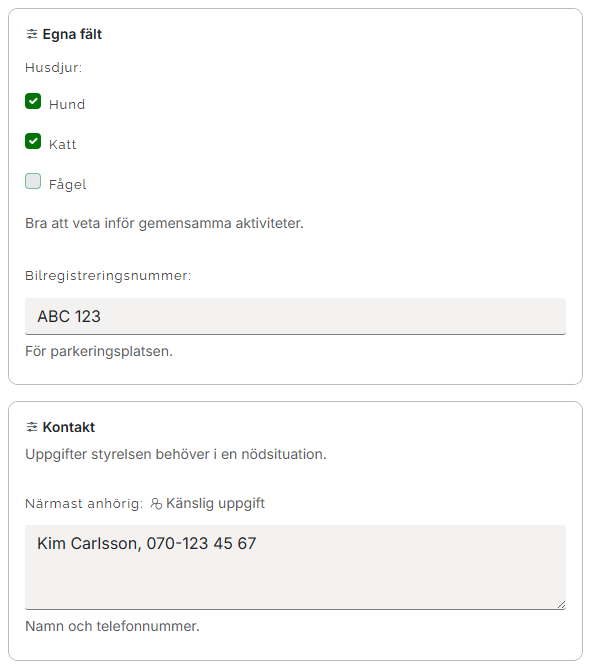Click the Kontakt section heading

[69, 427]
